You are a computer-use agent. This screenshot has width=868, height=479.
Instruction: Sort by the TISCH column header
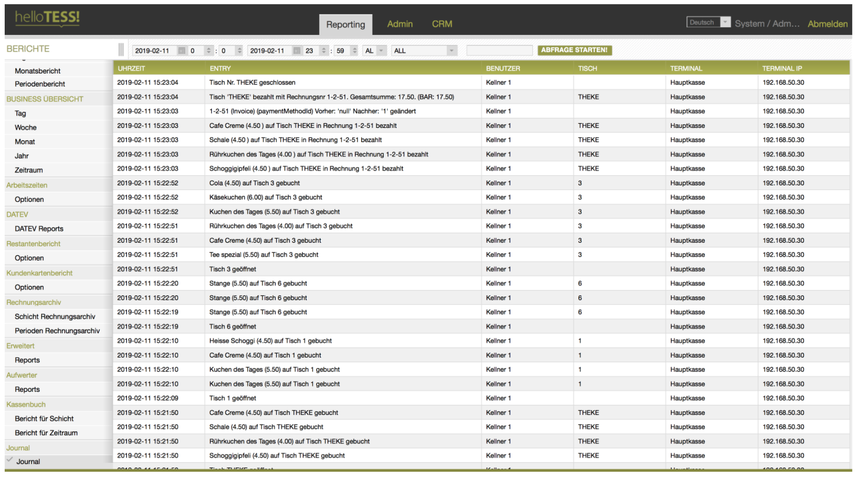(587, 68)
